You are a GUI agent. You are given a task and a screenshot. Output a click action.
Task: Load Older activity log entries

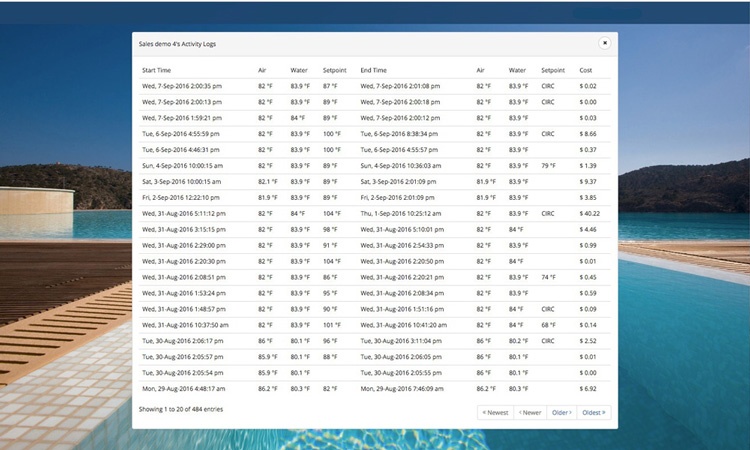point(562,412)
